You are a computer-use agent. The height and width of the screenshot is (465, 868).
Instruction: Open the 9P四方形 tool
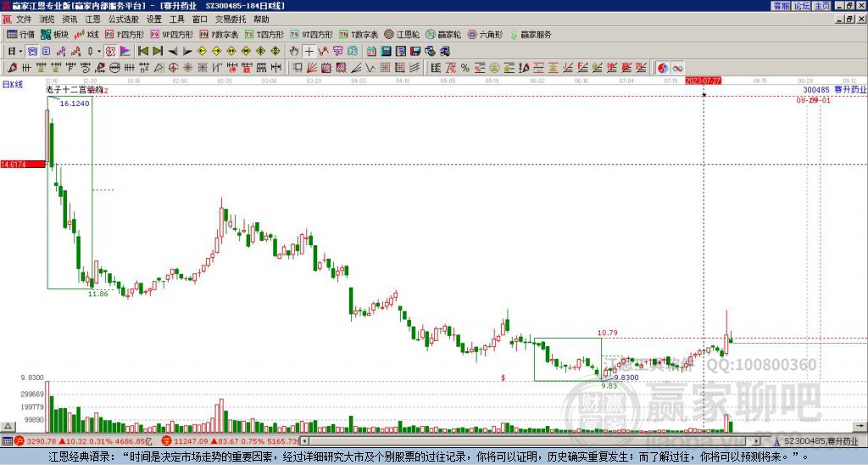172,34
